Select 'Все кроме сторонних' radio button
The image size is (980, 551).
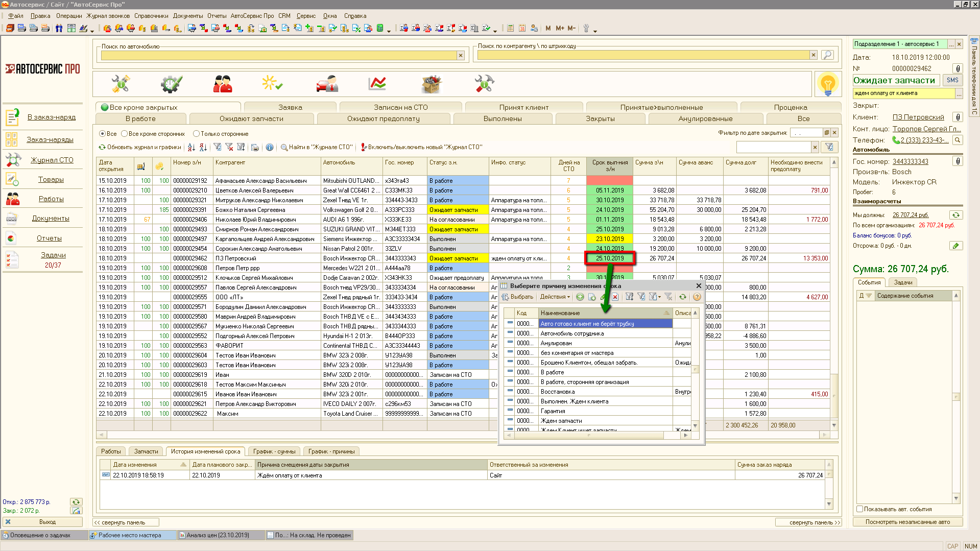pyautogui.click(x=125, y=134)
